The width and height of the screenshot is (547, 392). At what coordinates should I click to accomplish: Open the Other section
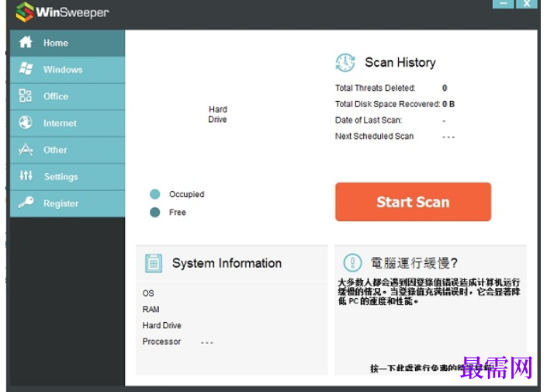coord(68,150)
